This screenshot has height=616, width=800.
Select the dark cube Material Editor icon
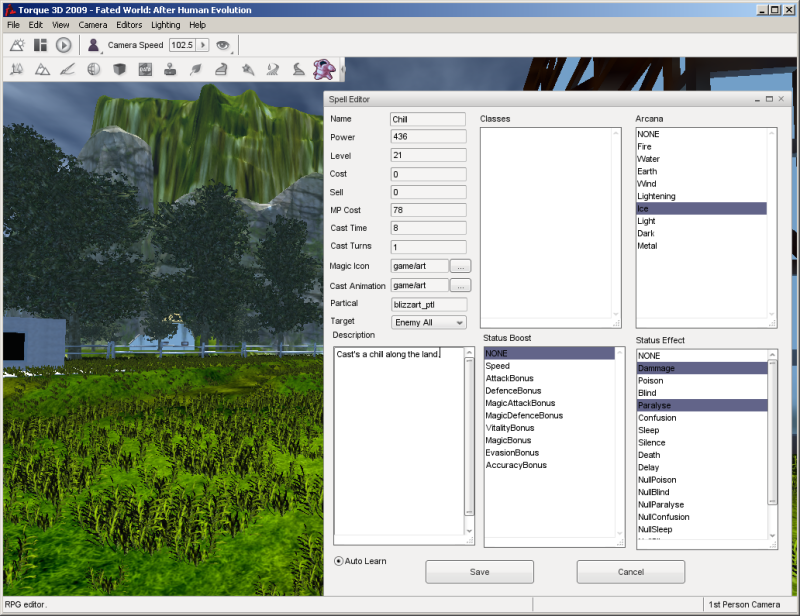point(119,70)
